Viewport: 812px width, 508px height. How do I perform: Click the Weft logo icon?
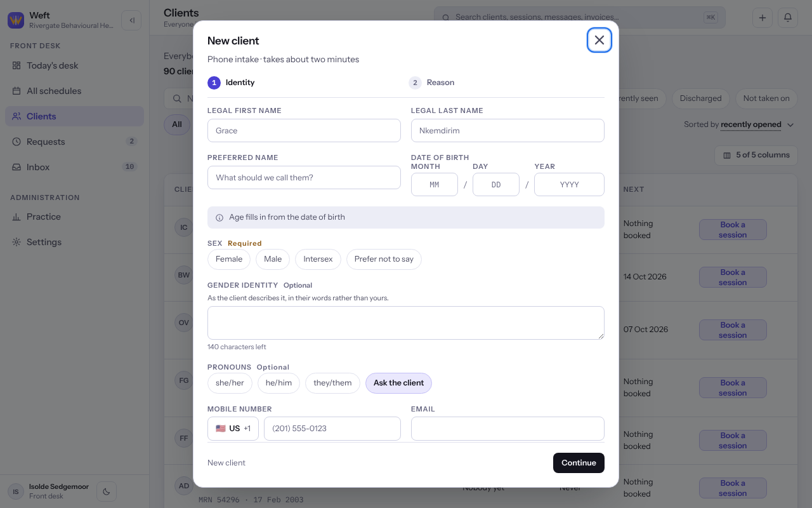16,20
